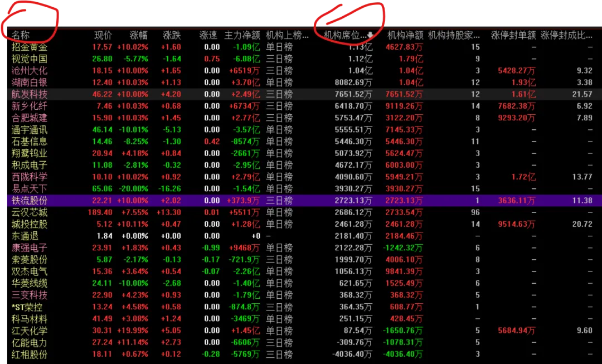Select the 双杰电气 stock row
This screenshot has width=602, height=364.
coord(304,271)
